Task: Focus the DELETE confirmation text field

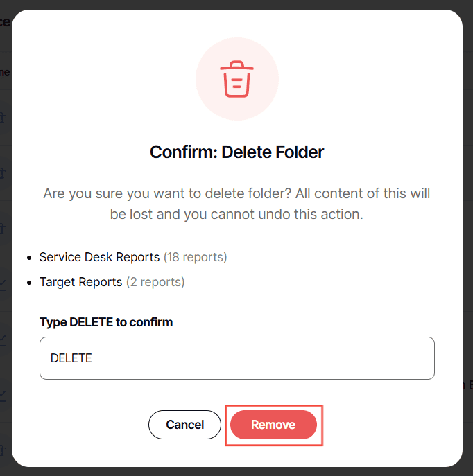Action: (x=237, y=358)
